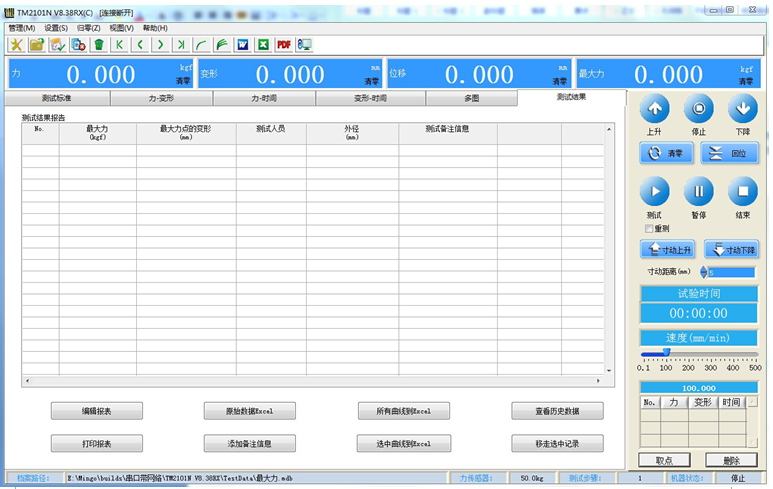The height and width of the screenshot is (489, 773).
Task: Click the 测试备注信息 column header
Action: [x=448, y=133]
